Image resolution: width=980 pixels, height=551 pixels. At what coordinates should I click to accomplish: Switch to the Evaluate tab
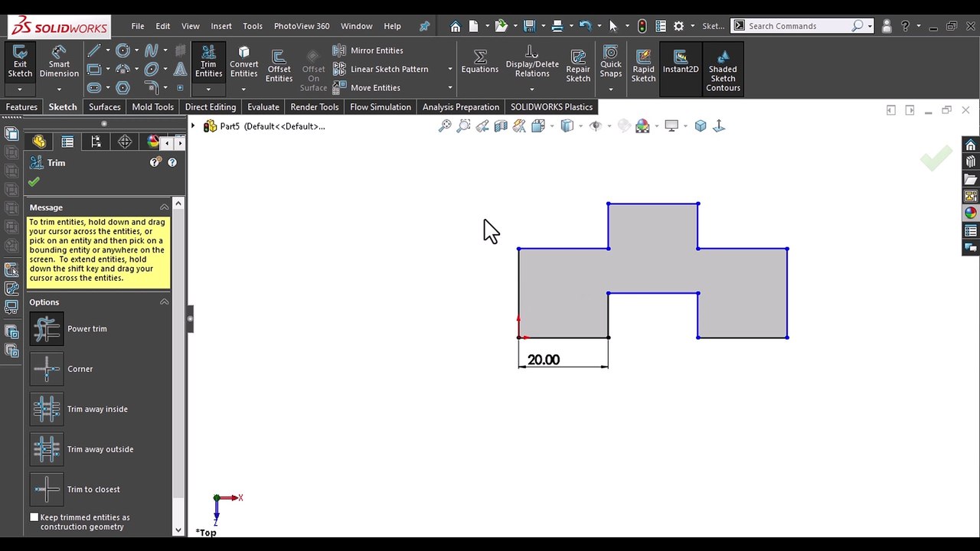click(x=263, y=107)
